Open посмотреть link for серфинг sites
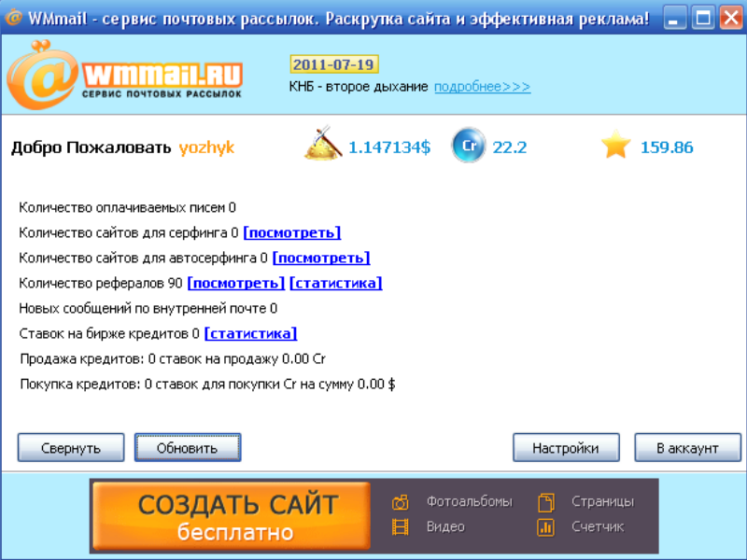The width and height of the screenshot is (747, 560). tap(292, 232)
